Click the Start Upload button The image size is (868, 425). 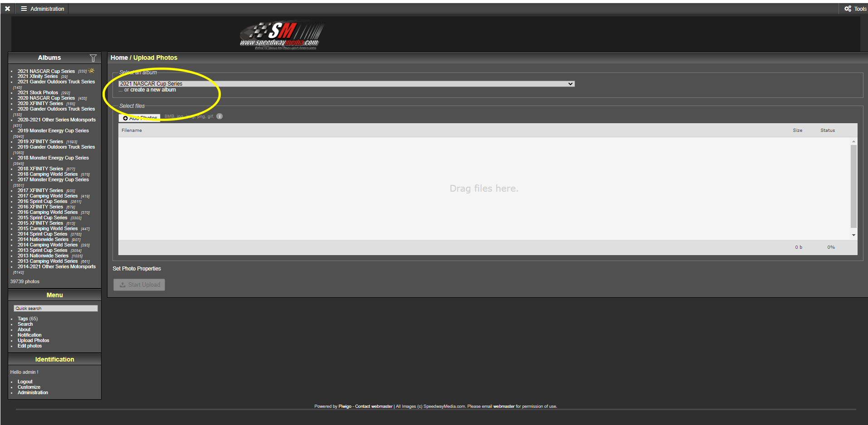pyautogui.click(x=139, y=285)
